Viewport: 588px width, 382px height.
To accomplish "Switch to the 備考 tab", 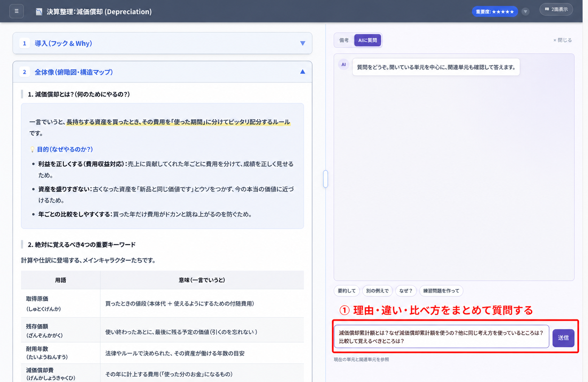I will pos(344,40).
